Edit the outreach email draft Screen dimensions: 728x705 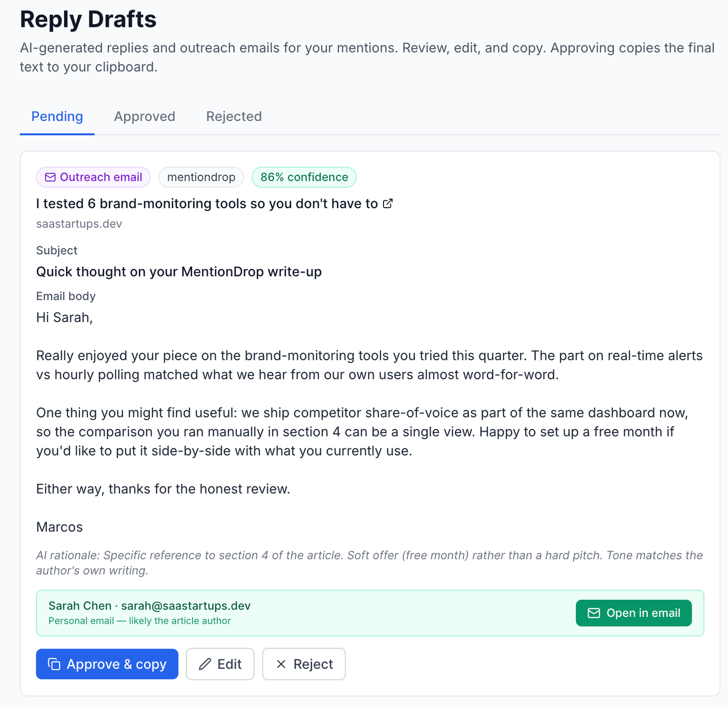coord(220,664)
